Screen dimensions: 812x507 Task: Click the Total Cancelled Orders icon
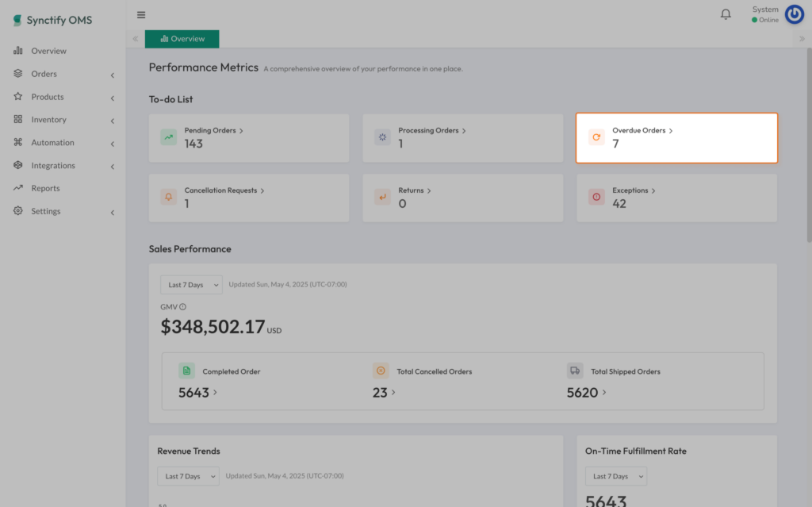click(381, 371)
